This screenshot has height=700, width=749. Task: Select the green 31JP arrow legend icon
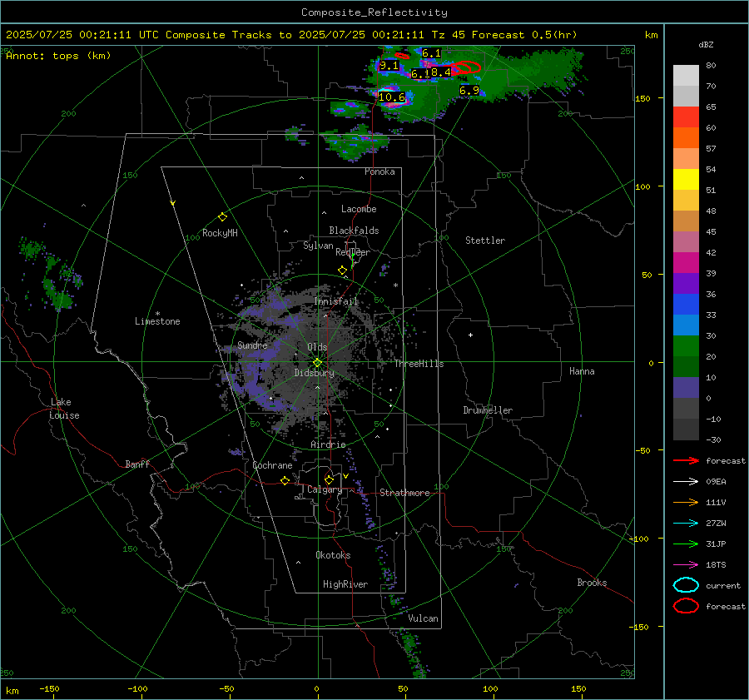pyautogui.click(x=686, y=544)
